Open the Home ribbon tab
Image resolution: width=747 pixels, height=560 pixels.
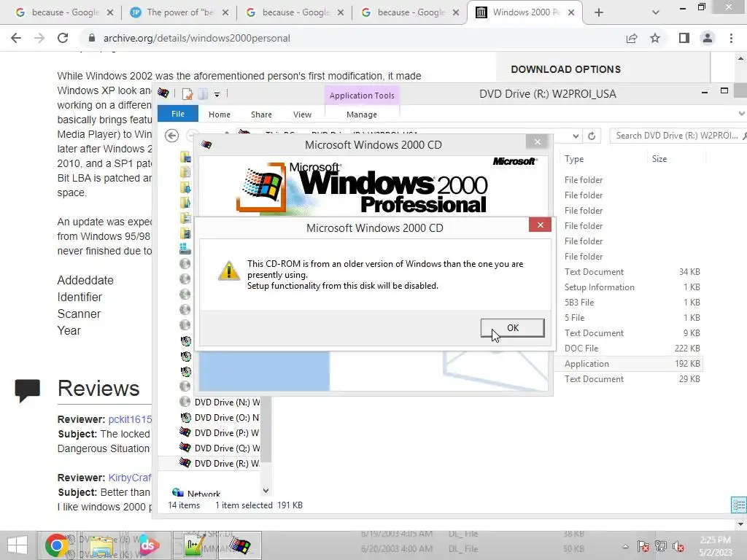[x=219, y=114]
